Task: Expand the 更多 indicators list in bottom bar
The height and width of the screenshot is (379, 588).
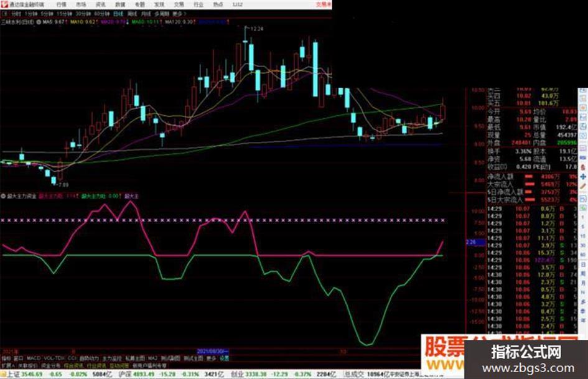Action: pos(212,358)
